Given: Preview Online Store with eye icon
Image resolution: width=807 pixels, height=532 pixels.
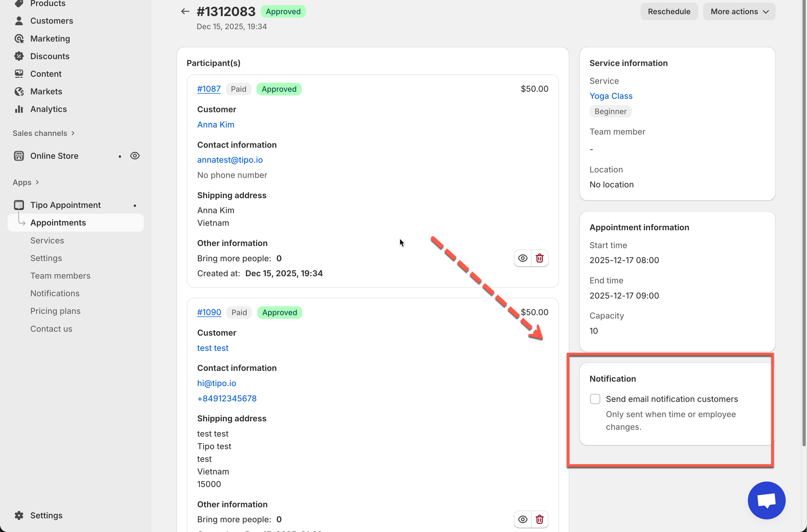Looking at the screenshot, I should pos(135,156).
